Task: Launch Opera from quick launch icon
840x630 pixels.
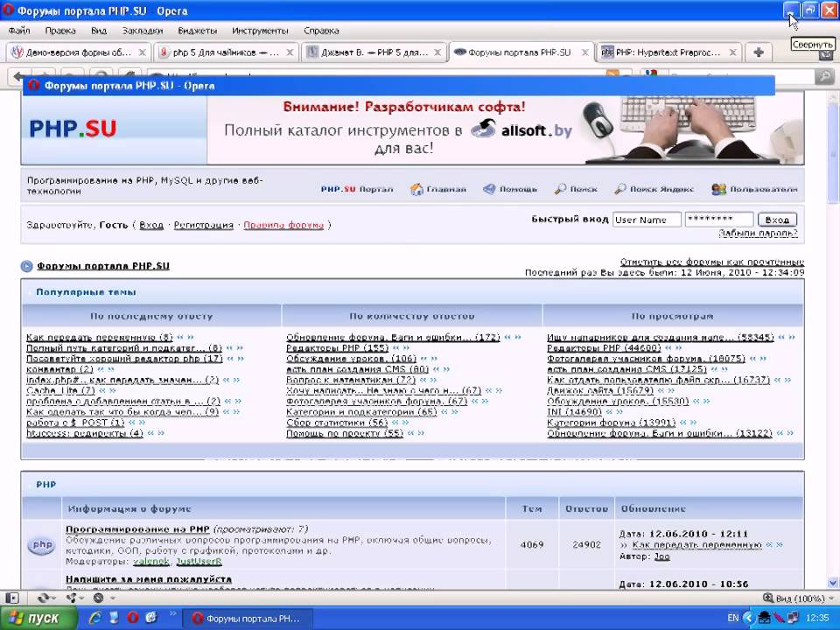Action: click(133, 618)
